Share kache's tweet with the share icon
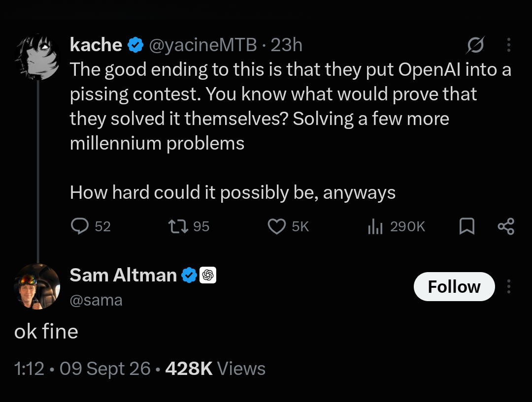The image size is (532, 402). (506, 226)
